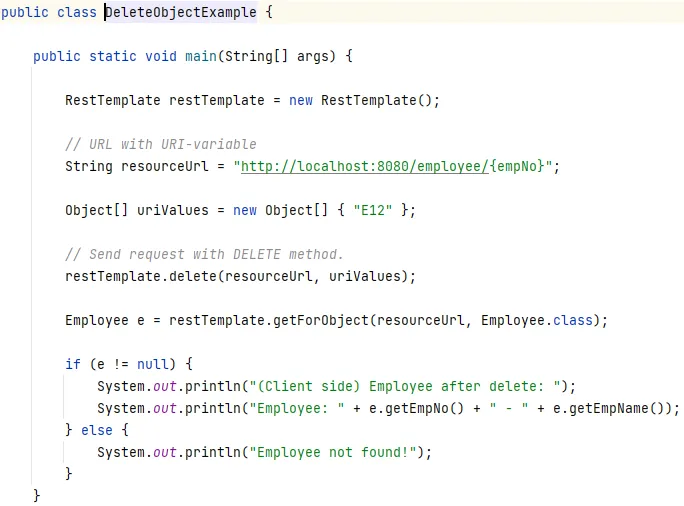Click the uriValues variable declaration
The image size is (684, 506).
(x=173, y=210)
